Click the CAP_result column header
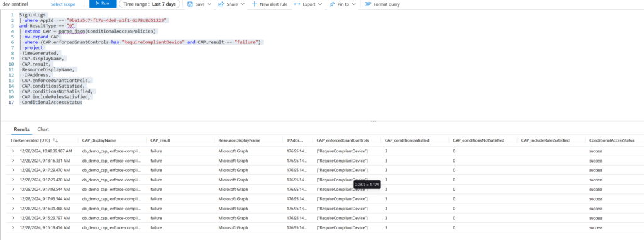Screen dimensions: 644x240 (x=160, y=140)
